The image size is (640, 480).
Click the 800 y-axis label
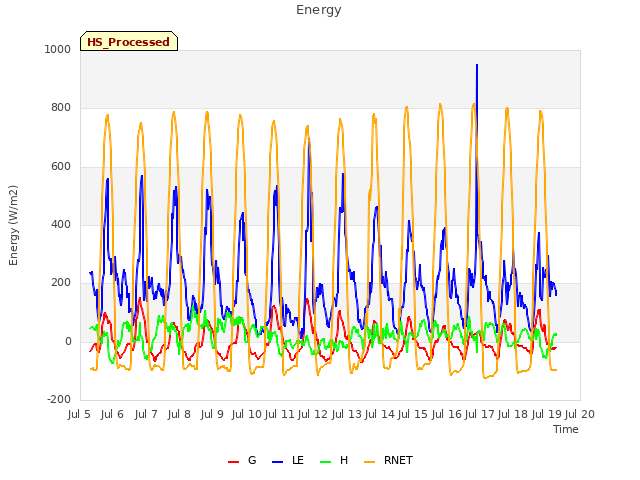tap(61, 108)
